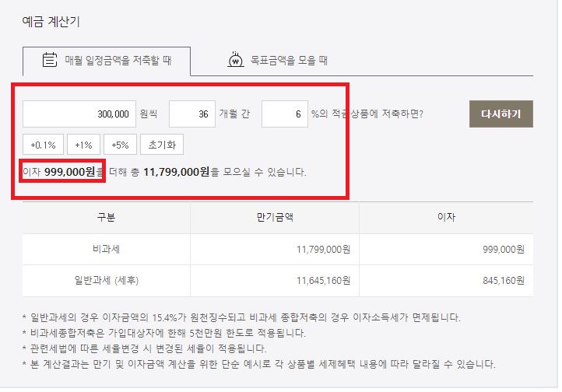Click the 초기화 reset button
The height and width of the screenshot is (392, 562).
[x=162, y=145]
